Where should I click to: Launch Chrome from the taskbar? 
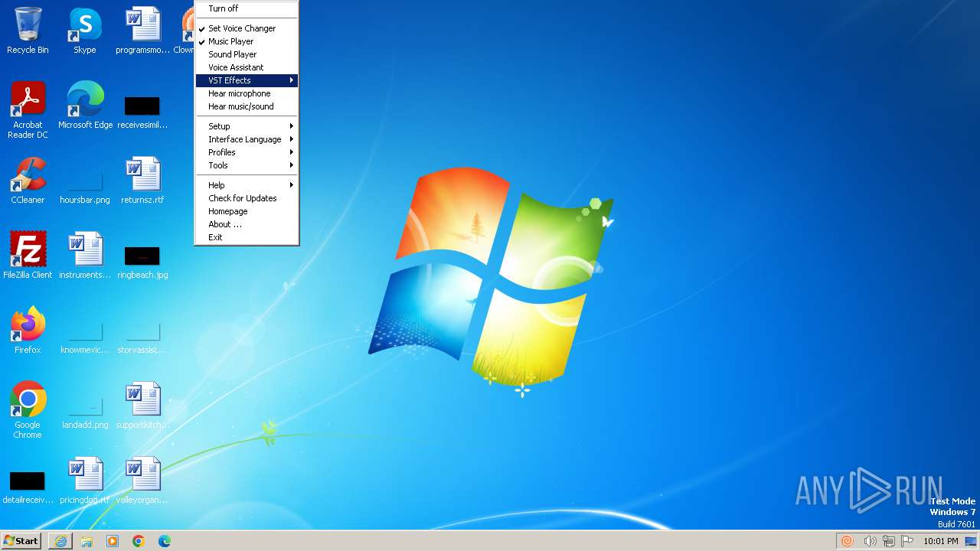(x=139, y=541)
